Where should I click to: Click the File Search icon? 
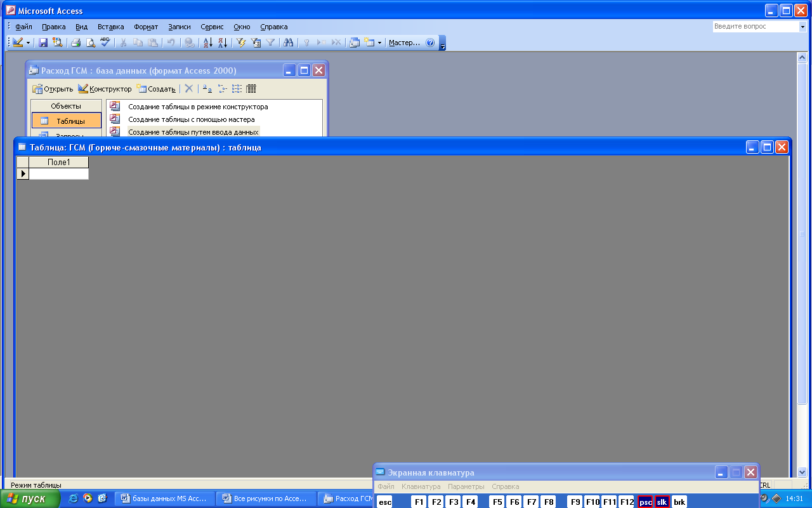click(x=57, y=43)
